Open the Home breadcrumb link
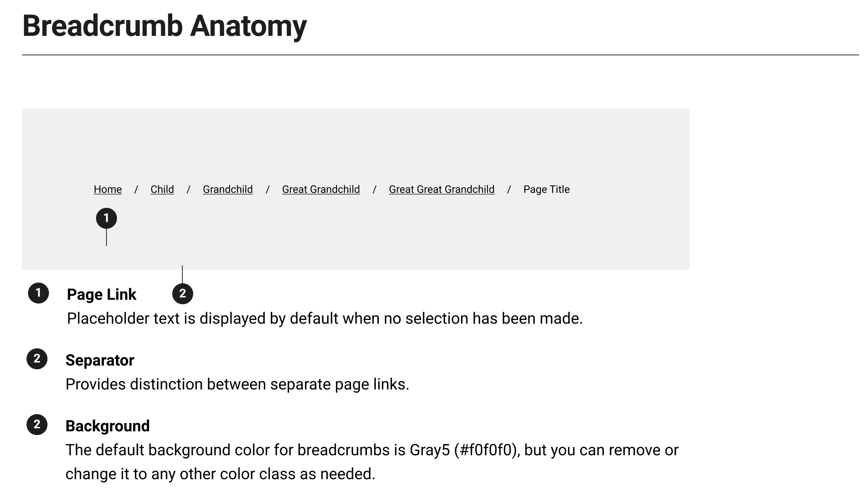This screenshot has width=868, height=496. coord(108,190)
